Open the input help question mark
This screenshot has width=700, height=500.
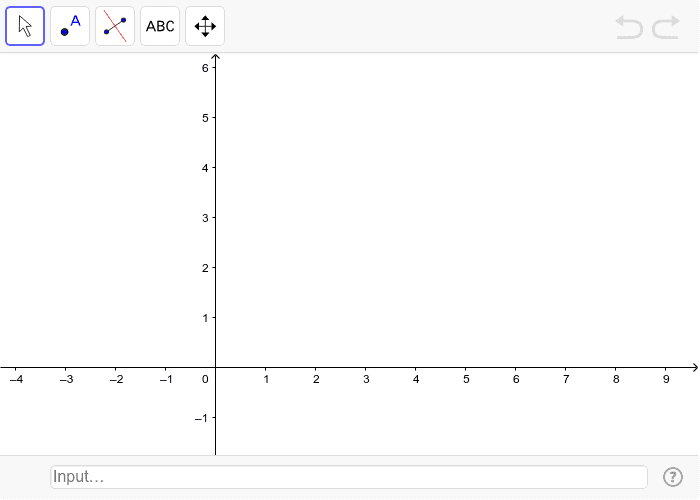[672, 477]
